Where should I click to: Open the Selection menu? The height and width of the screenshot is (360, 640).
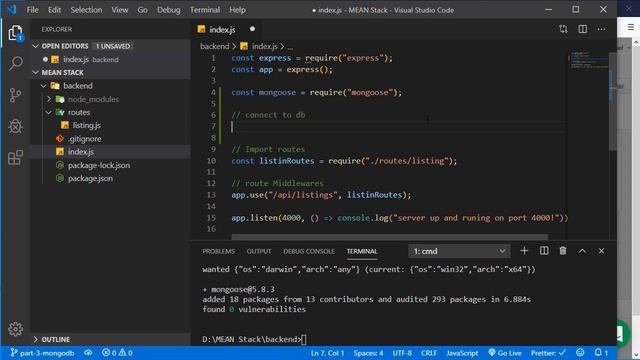[86, 10]
